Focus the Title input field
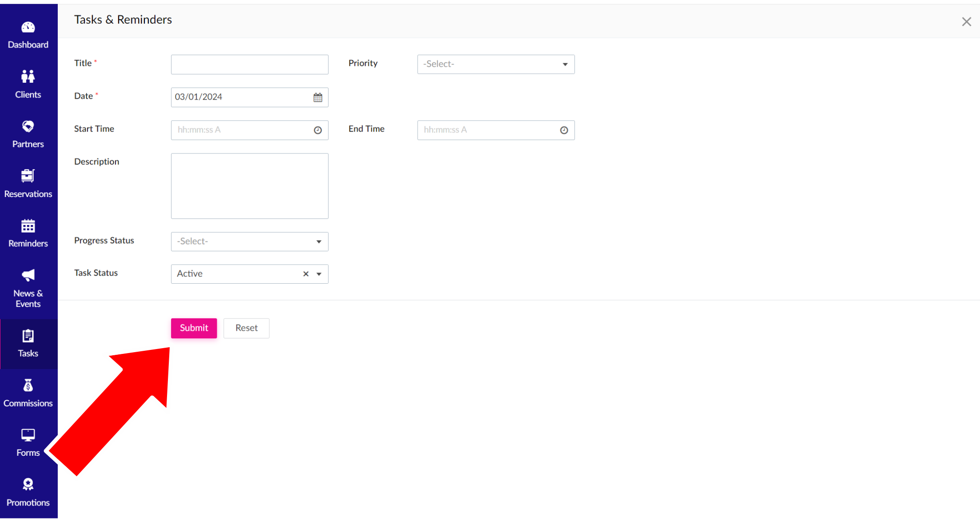The width and height of the screenshot is (980, 522). click(x=249, y=64)
